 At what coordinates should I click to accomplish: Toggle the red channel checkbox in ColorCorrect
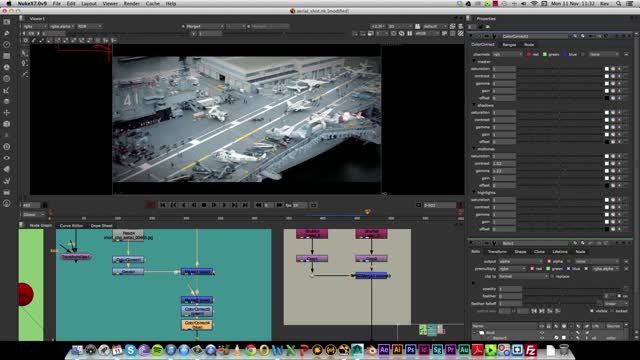click(529, 54)
